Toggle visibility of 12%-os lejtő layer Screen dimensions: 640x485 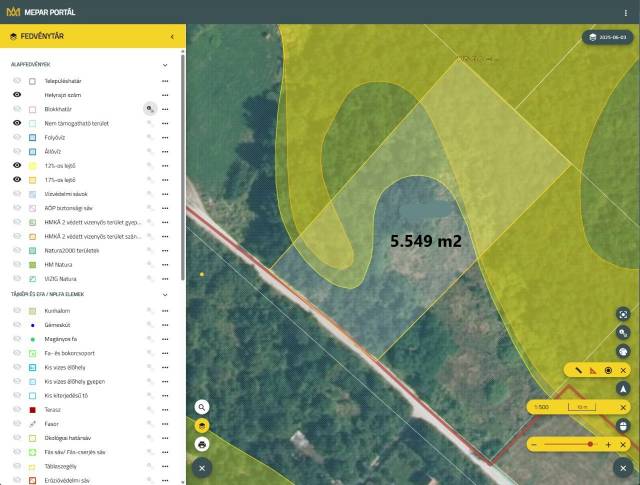[17, 165]
